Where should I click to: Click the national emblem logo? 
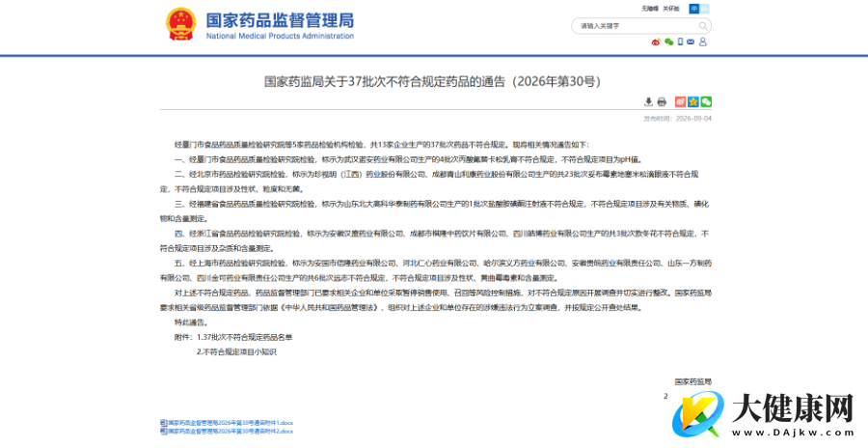tap(181, 24)
